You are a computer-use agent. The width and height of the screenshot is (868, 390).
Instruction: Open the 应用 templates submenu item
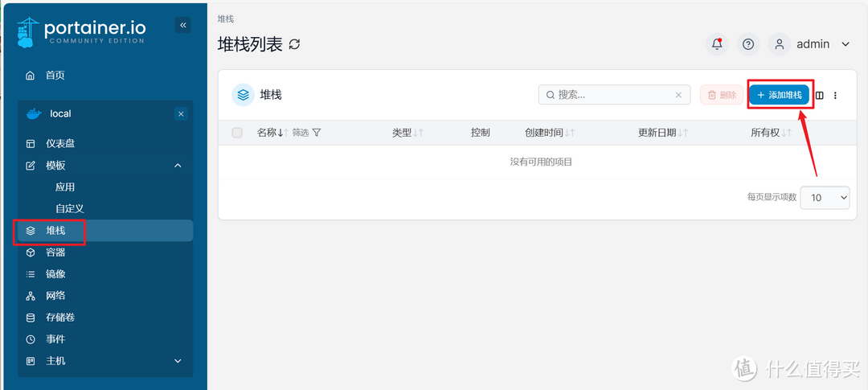point(65,187)
